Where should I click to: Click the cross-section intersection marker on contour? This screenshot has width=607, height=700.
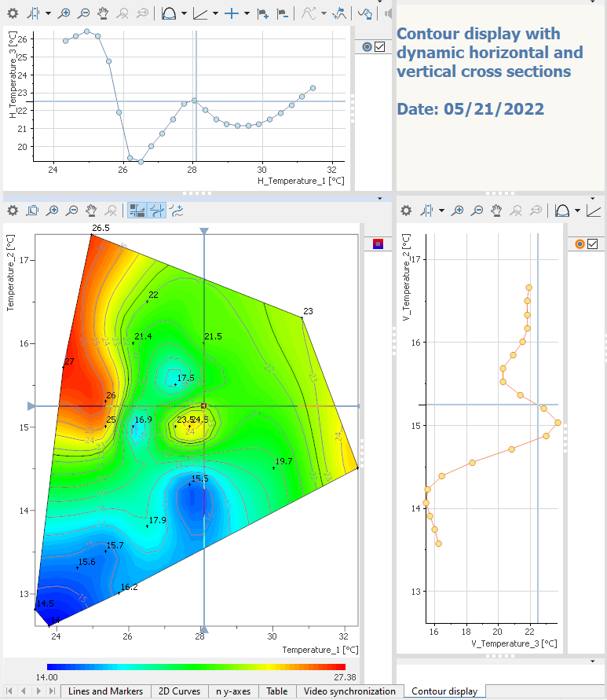pos(204,405)
